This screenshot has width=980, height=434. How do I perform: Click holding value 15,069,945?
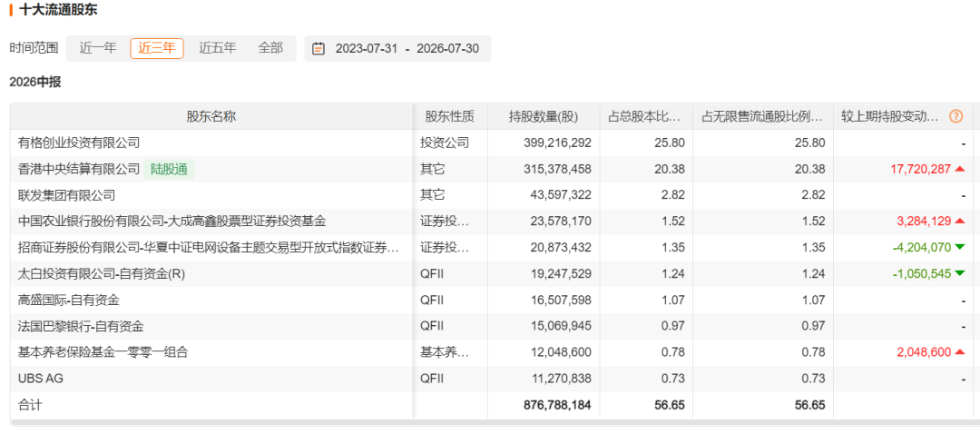tap(561, 326)
